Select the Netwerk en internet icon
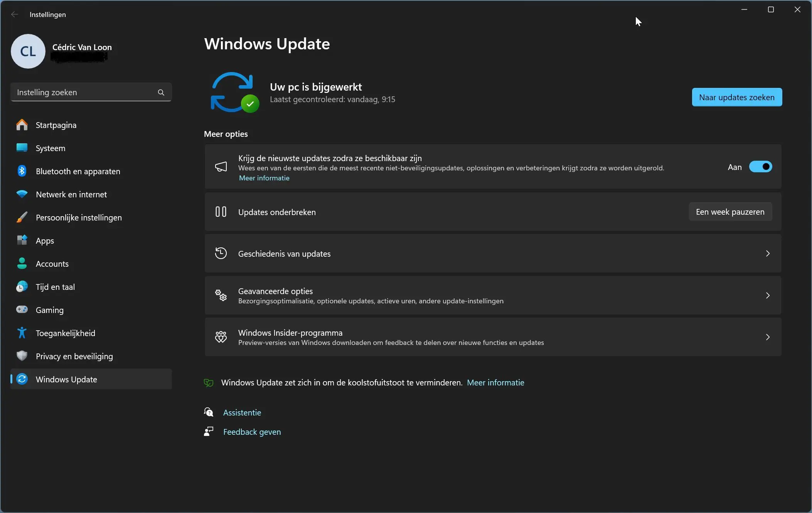Image resolution: width=812 pixels, height=513 pixels. click(22, 194)
